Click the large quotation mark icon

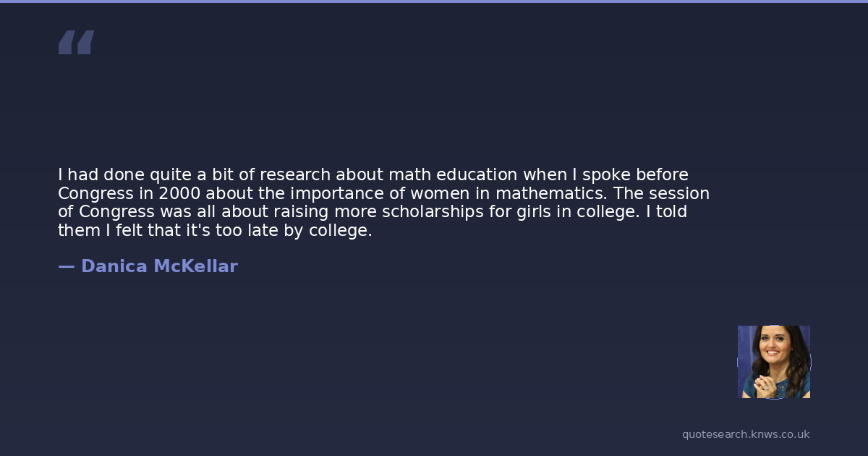[x=76, y=43]
